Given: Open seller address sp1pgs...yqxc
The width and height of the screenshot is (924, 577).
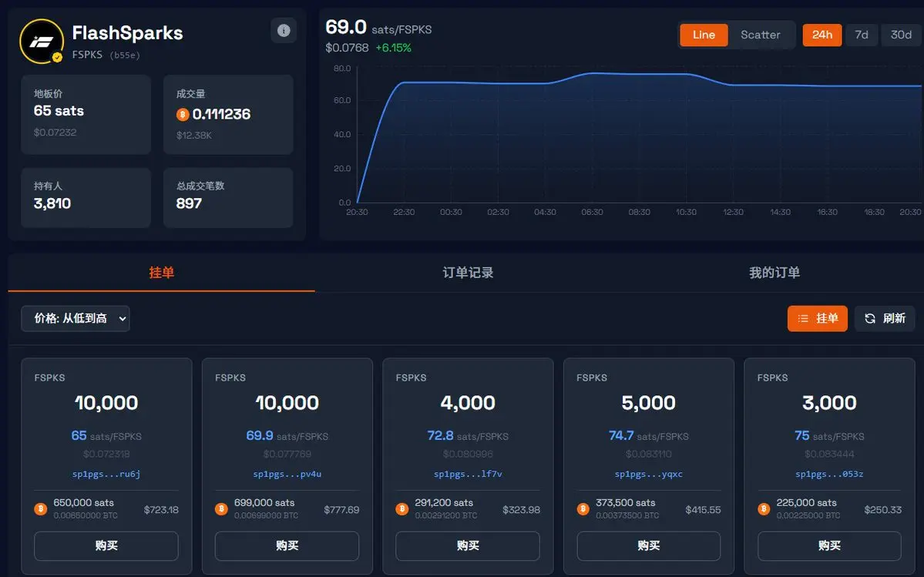Looking at the screenshot, I should 649,474.
